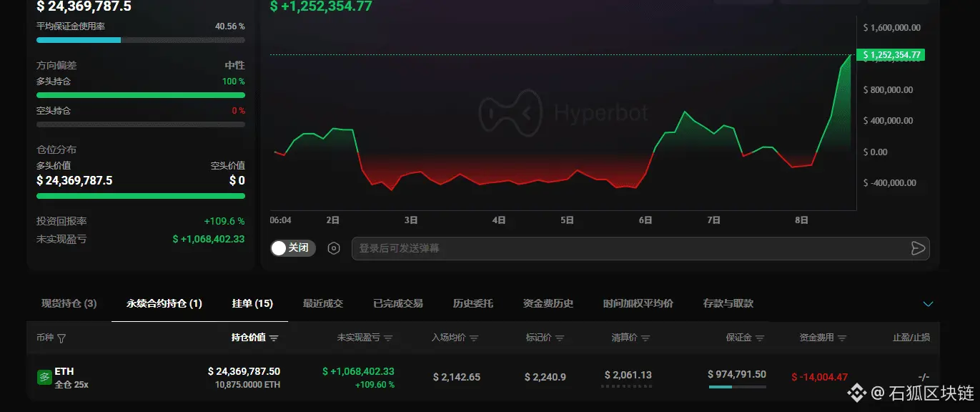
Task: Open the 历史委托 tab
Action: 473,303
